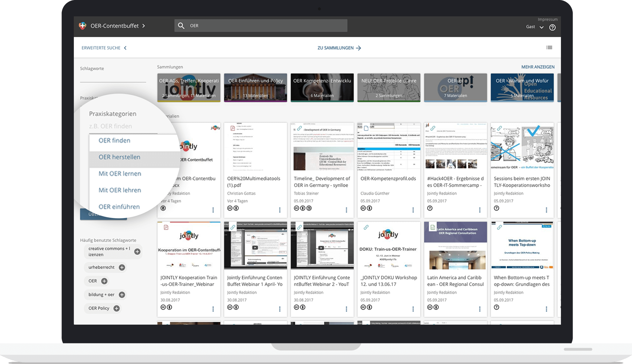The height and width of the screenshot is (364, 632).
Task: Add 'creative commons + lizenzen' tag plus icon
Action: [137, 251]
